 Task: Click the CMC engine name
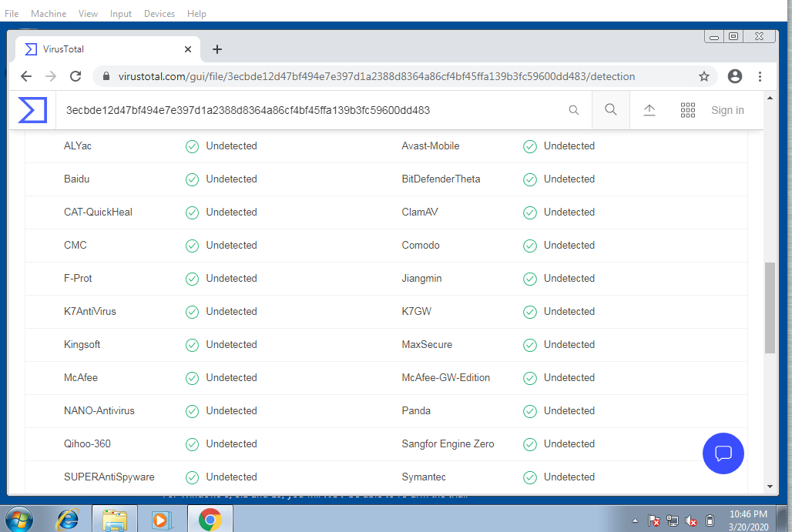76,245
